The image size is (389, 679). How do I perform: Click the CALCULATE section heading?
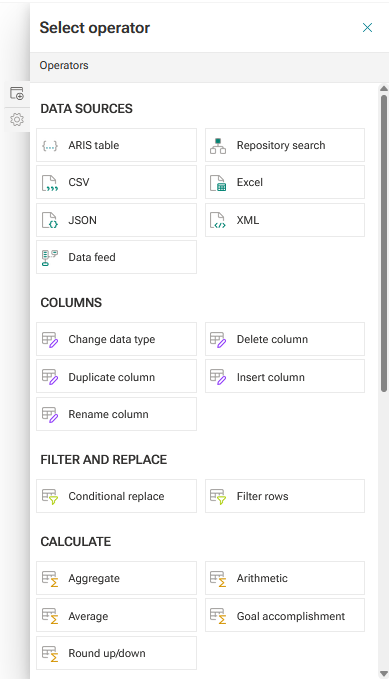(x=76, y=542)
